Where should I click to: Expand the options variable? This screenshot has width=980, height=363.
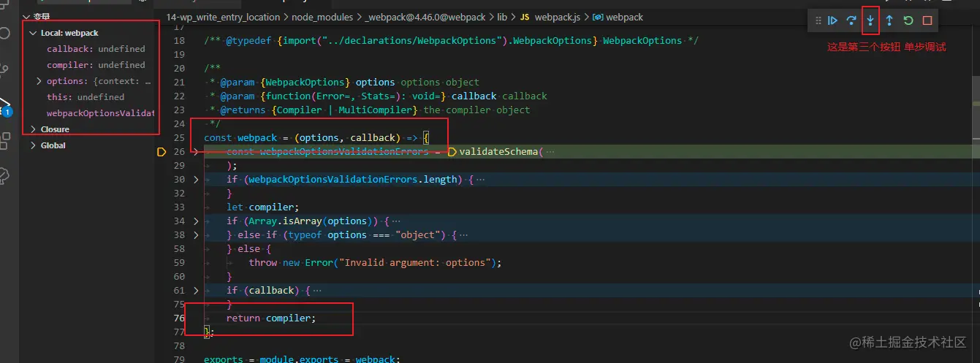(39, 81)
